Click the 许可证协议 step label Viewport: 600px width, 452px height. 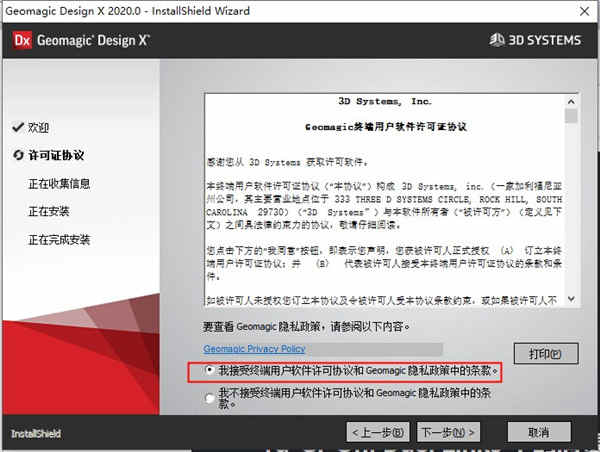click(x=56, y=155)
